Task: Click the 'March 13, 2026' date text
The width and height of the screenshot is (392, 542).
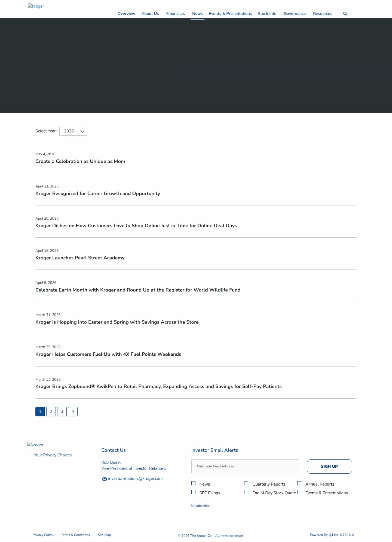Action: point(48,379)
